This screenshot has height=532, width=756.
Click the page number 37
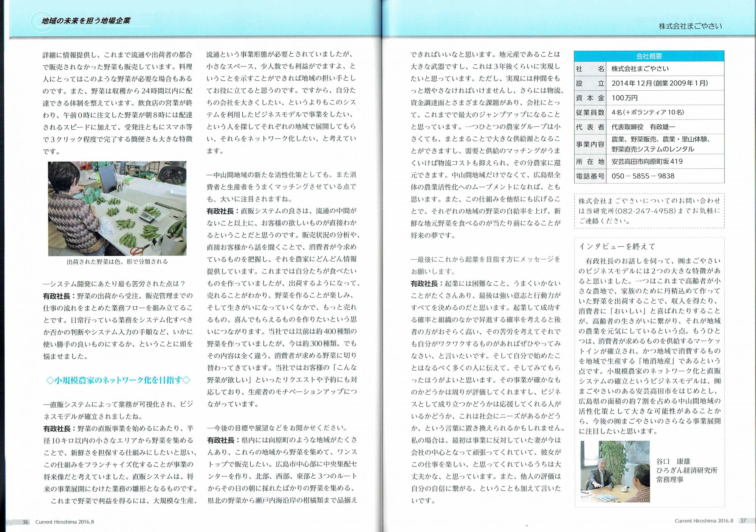pyautogui.click(x=743, y=521)
